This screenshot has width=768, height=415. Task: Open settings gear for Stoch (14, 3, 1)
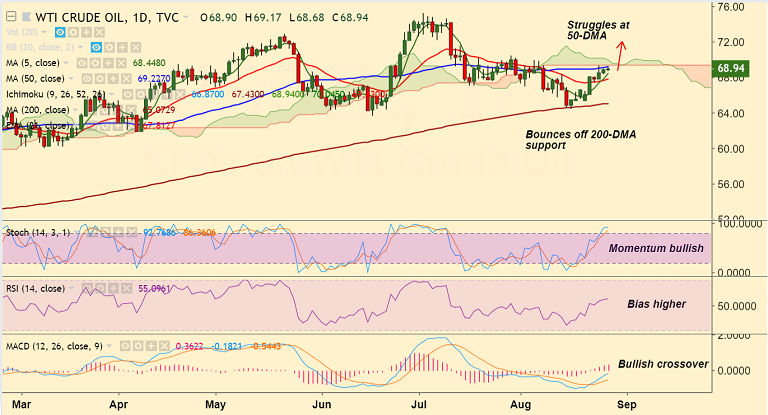pos(105,232)
